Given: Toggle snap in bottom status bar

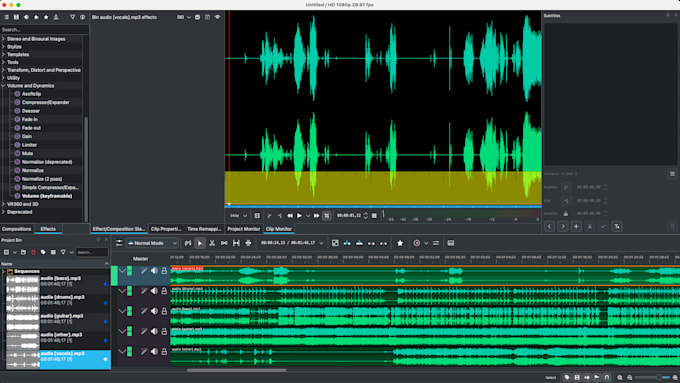Looking at the screenshot, I should click(607, 378).
